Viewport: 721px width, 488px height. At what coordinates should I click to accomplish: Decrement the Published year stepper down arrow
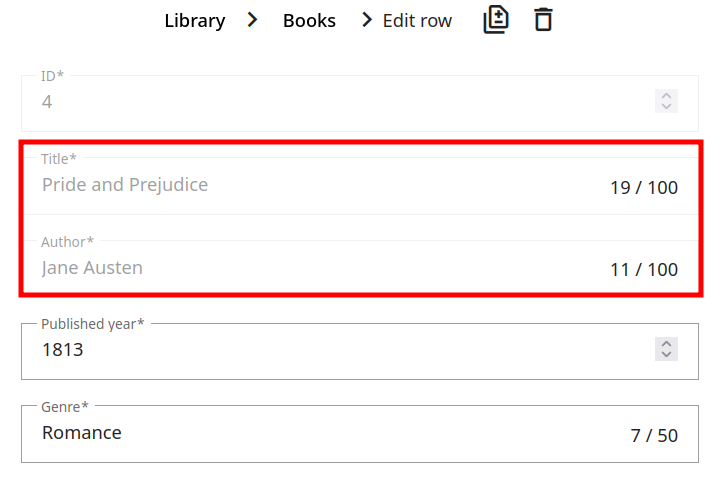pos(666,355)
